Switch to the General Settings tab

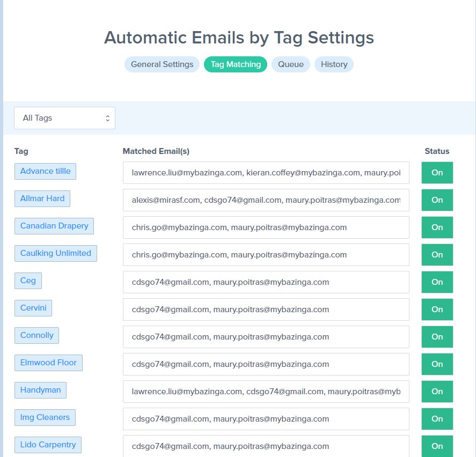[162, 64]
